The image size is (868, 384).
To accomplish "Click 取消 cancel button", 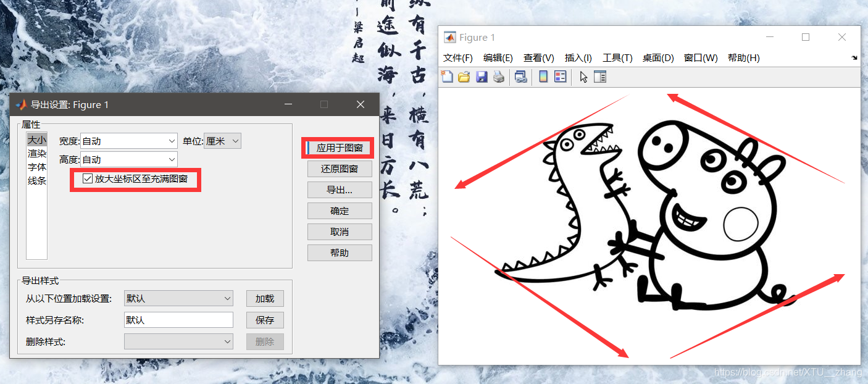I will [340, 232].
